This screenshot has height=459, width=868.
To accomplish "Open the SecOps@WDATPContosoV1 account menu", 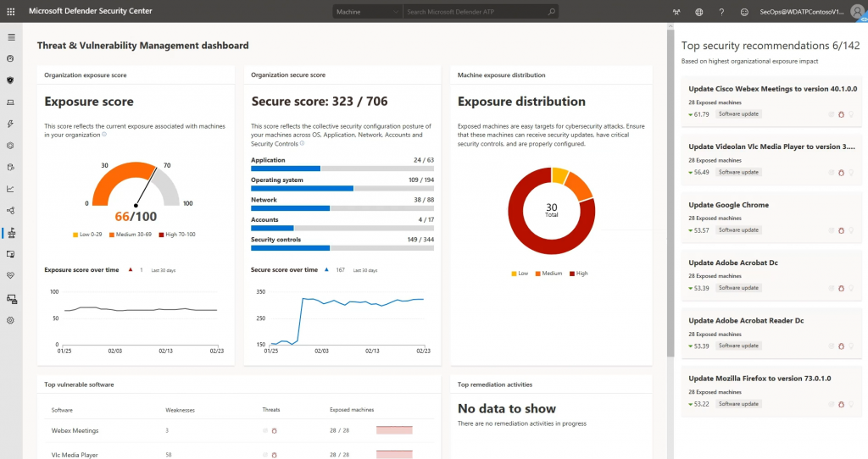I will [802, 12].
